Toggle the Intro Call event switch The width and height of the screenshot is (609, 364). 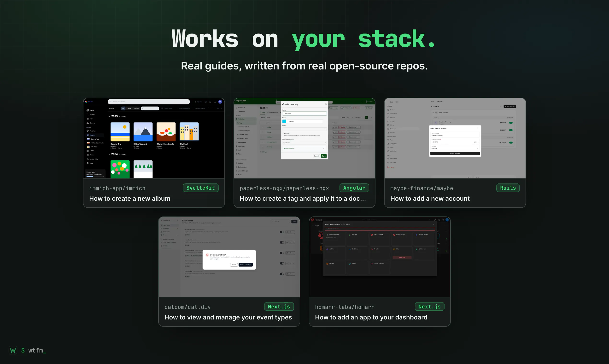pyautogui.click(x=282, y=242)
